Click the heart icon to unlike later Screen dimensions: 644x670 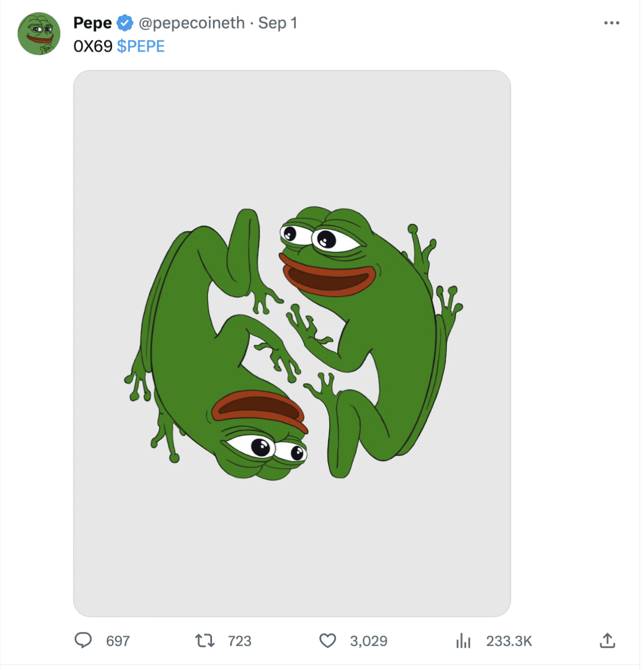tap(327, 640)
